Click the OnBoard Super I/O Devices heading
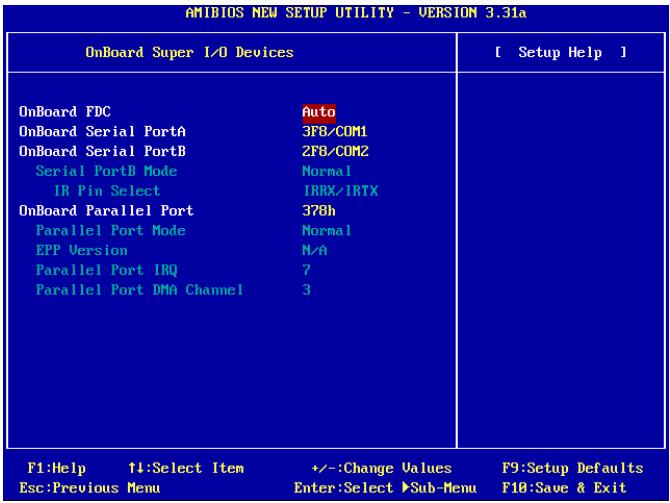 190,53
